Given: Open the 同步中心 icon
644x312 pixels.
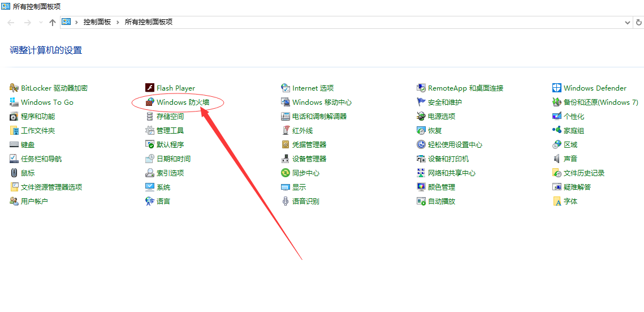Looking at the screenshot, I should [286, 173].
